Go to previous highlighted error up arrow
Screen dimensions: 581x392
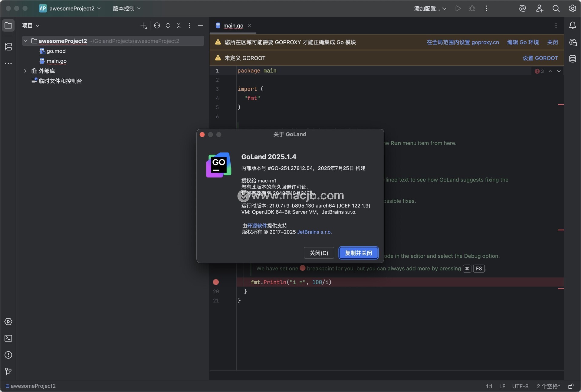point(550,71)
